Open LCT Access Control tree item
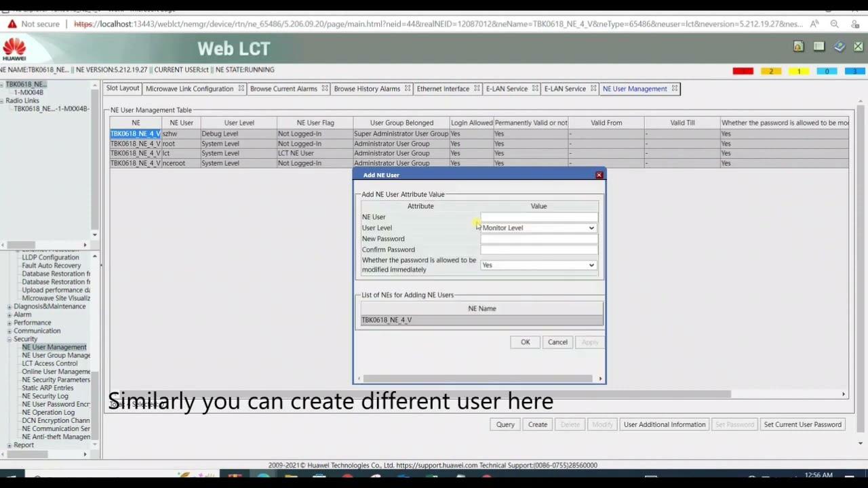 click(50, 363)
